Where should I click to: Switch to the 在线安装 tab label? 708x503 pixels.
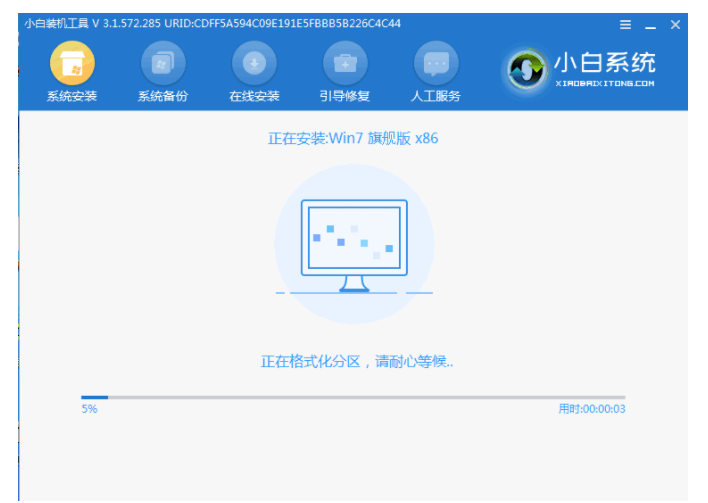253,97
